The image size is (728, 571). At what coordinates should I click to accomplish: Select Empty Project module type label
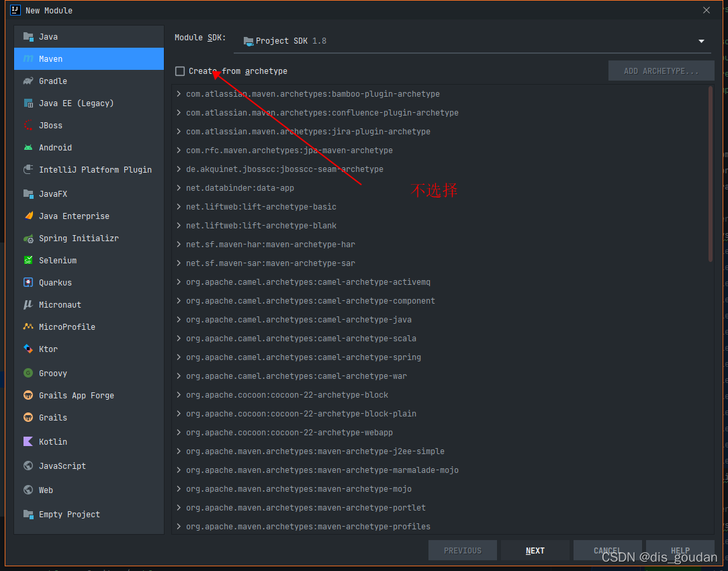coord(70,515)
